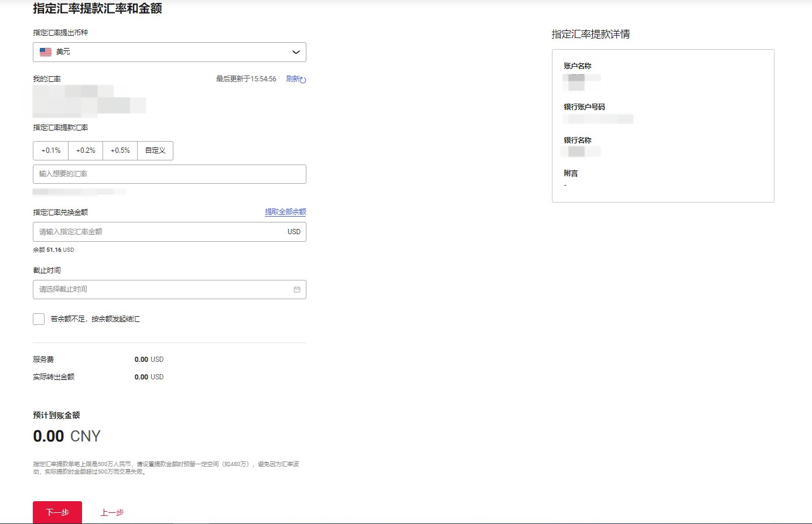Open the calendar icon in 截止时间 field

tap(296, 289)
